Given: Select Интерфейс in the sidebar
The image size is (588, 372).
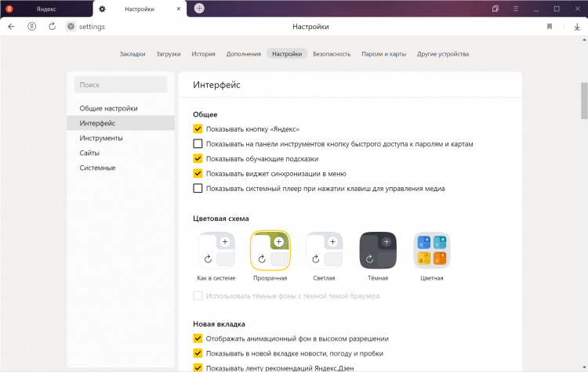Looking at the screenshot, I should click(x=121, y=123).
